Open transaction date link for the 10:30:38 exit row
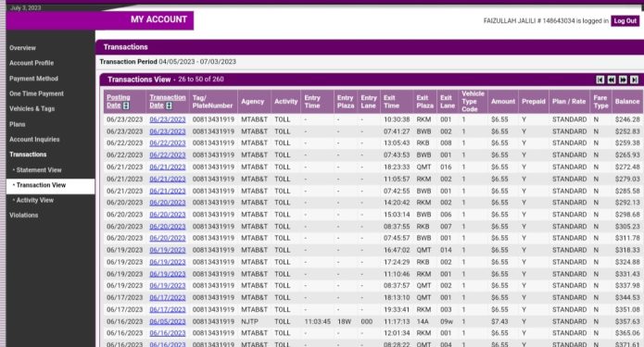Image resolution: width=644 pixels, height=347 pixels. click(168, 119)
